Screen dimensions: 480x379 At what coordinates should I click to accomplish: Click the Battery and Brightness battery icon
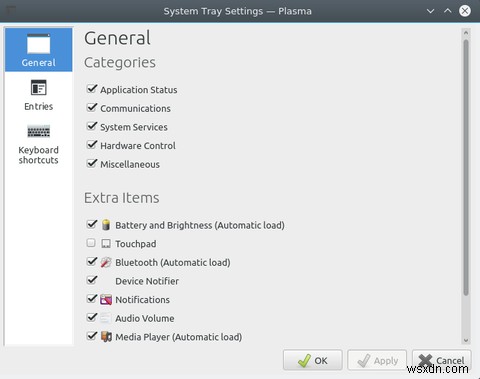pyautogui.click(x=106, y=225)
